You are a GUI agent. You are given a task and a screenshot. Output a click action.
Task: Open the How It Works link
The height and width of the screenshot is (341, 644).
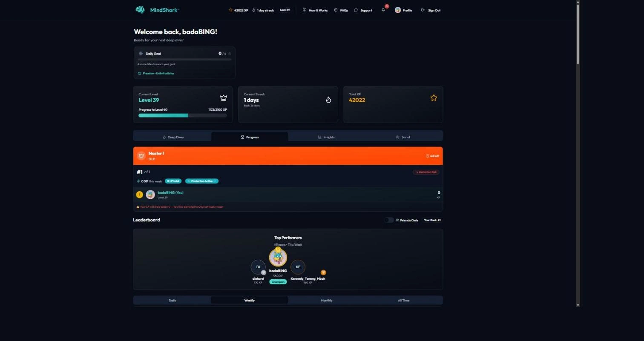(x=315, y=10)
